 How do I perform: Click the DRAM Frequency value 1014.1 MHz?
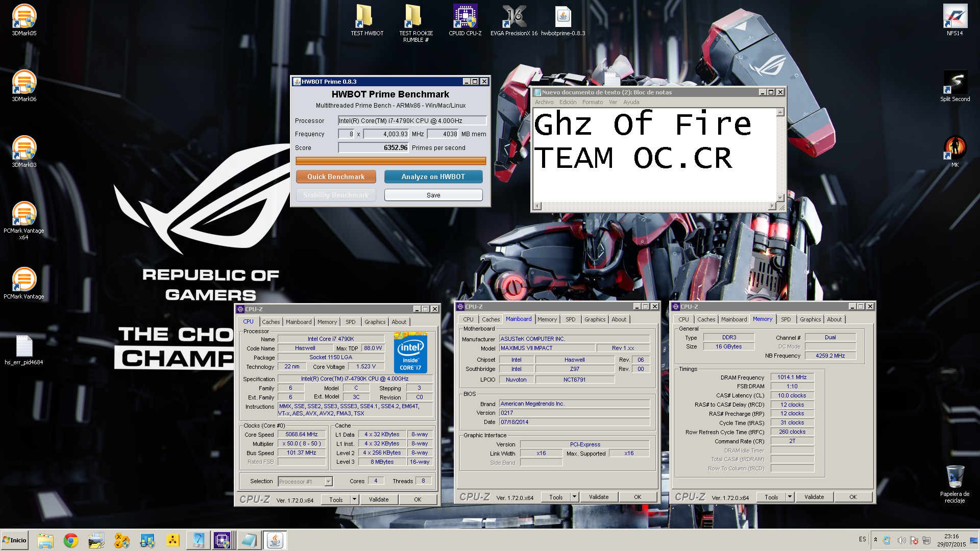coord(792,378)
